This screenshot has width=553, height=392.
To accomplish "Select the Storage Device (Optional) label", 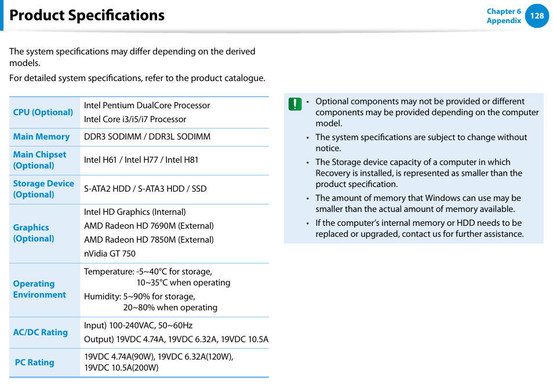I will (x=43, y=189).
